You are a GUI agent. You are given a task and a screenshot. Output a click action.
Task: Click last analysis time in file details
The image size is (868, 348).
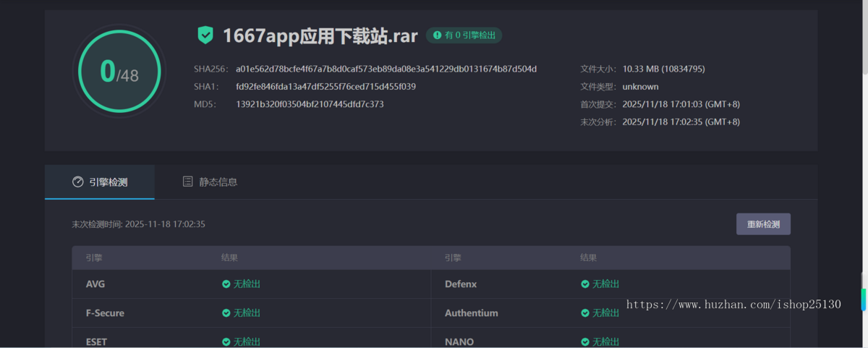pyautogui.click(x=681, y=122)
